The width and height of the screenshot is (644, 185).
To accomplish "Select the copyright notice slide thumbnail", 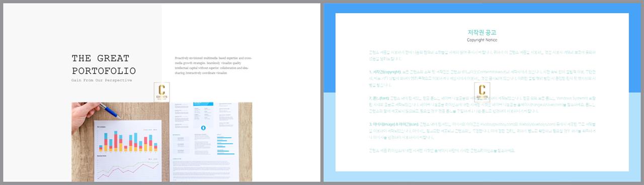I will click(x=482, y=92).
